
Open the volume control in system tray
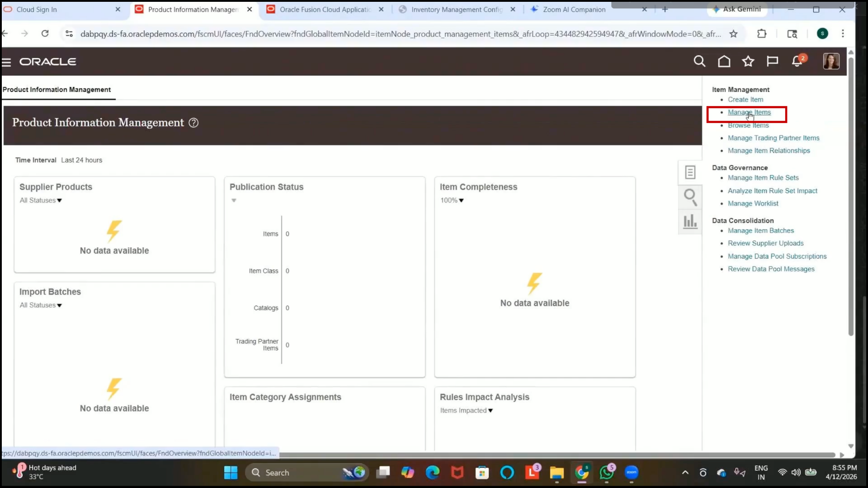point(796,473)
